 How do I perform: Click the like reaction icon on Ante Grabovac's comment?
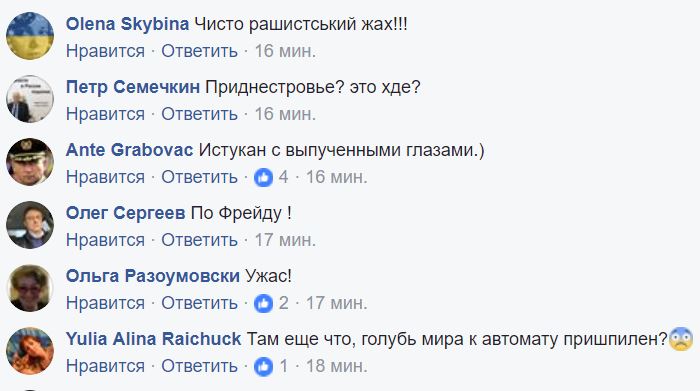pyautogui.click(x=263, y=178)
